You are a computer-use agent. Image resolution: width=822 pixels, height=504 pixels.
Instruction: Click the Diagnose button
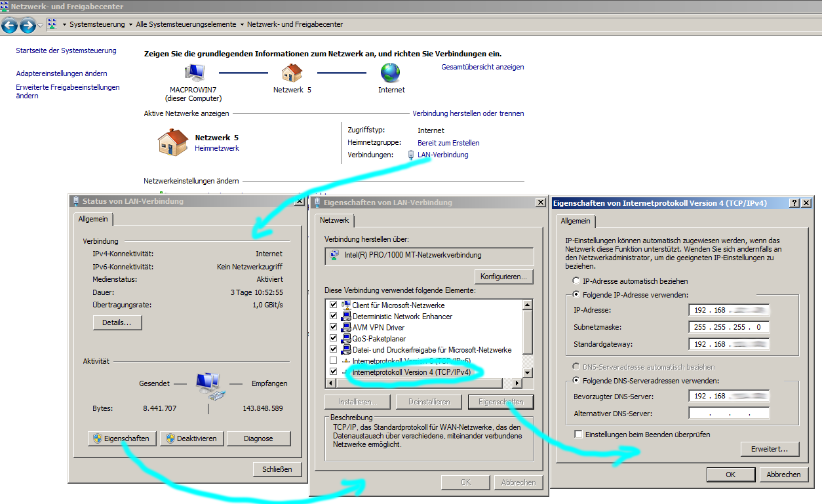[258, 438]
